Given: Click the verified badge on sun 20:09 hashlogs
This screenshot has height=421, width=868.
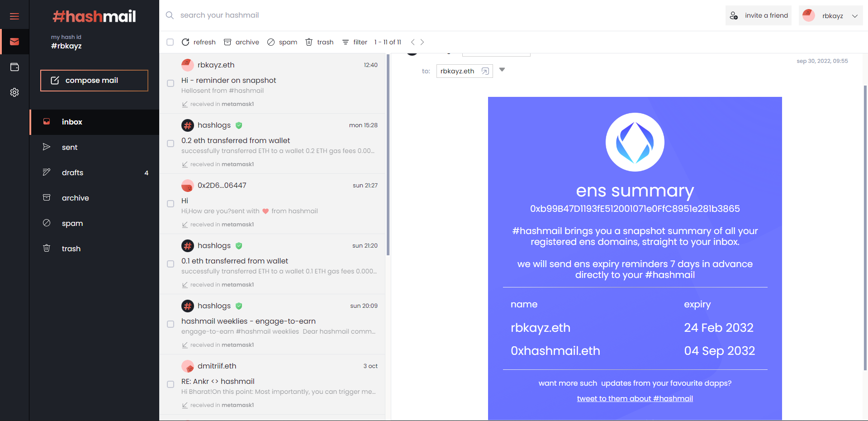Looking at the screenshot, I should pyautogui.click(x=239, y=306).
